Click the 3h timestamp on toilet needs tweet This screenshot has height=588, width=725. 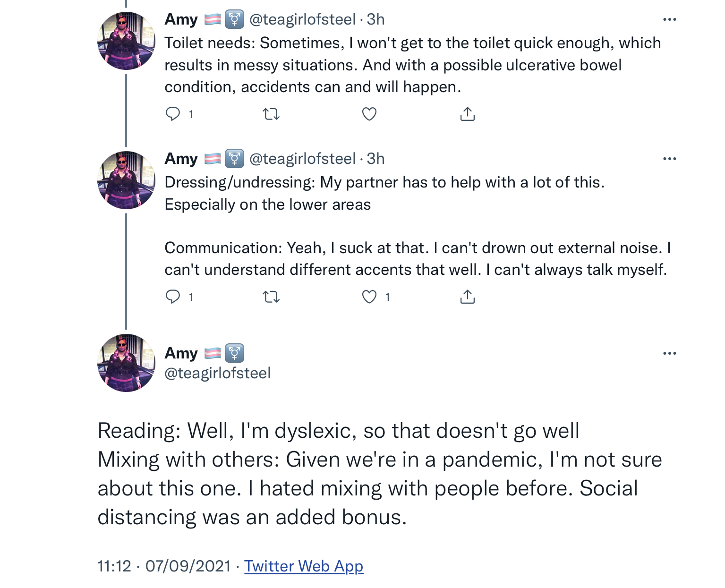pyautogui.click(x=375, y=19)
